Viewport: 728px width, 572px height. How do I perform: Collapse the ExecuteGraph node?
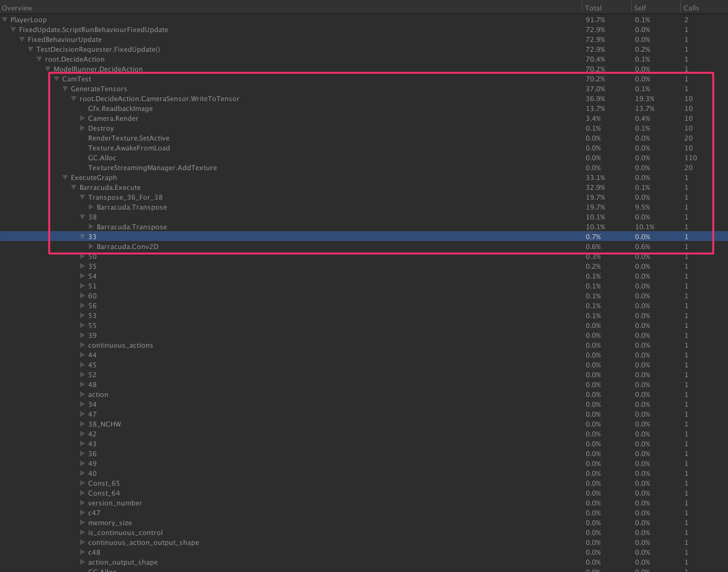(x=65, y=178)
